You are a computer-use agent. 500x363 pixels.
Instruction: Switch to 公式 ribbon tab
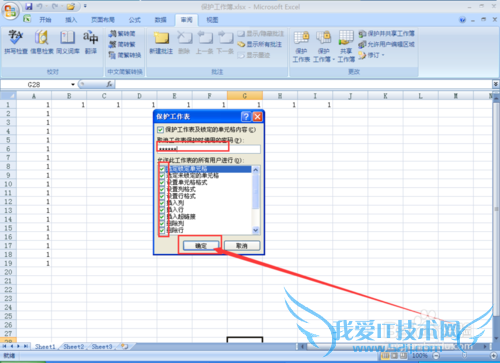click(x=135, y=20)
